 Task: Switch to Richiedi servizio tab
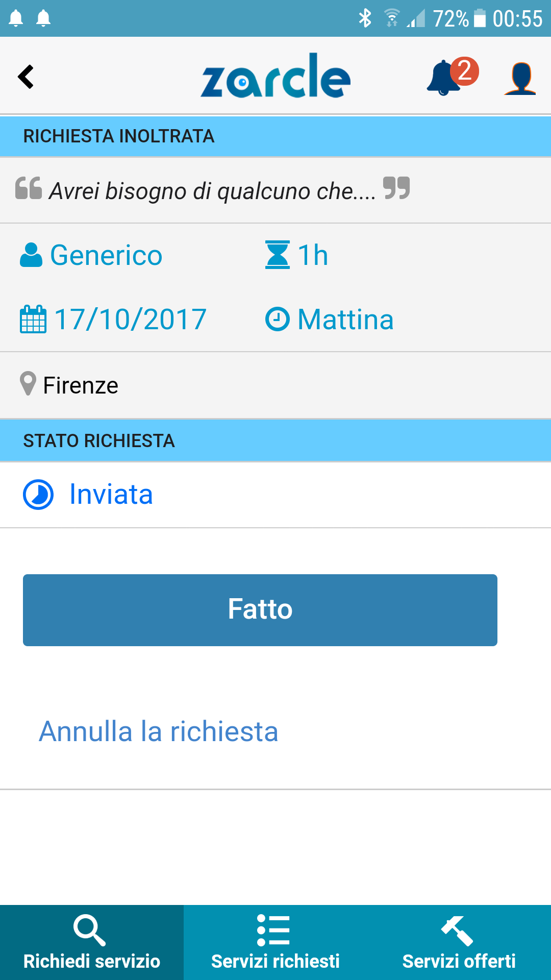[92, 942]
